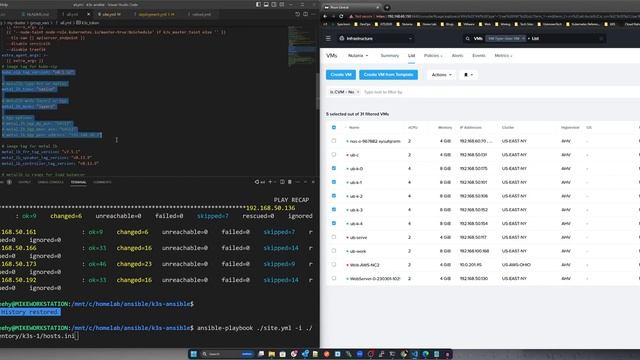Toggle secondary sidebar layout icon in VS Code
640x360 pixels.
(273, 4)
